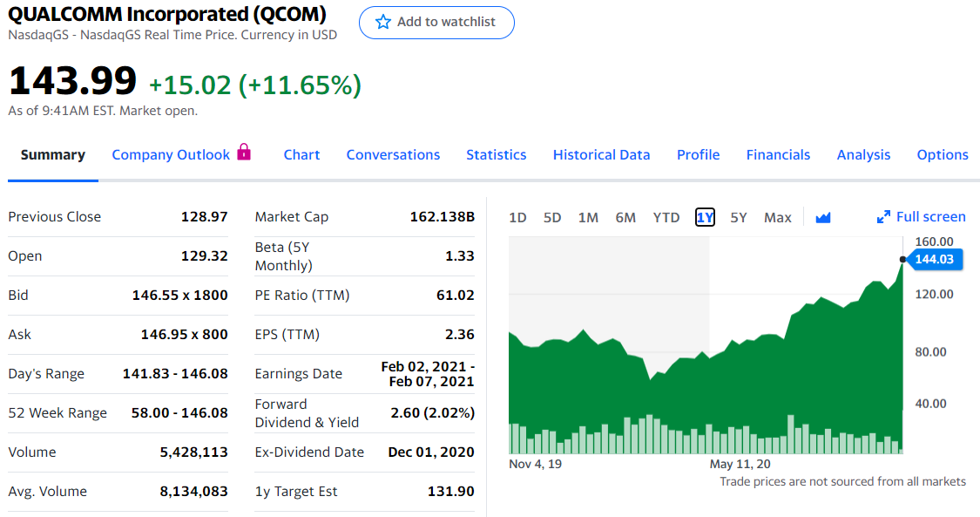The width and height of the screenshot is (980, 517).
Task: Click the Open value 129.32
Action: coord(205,256)
